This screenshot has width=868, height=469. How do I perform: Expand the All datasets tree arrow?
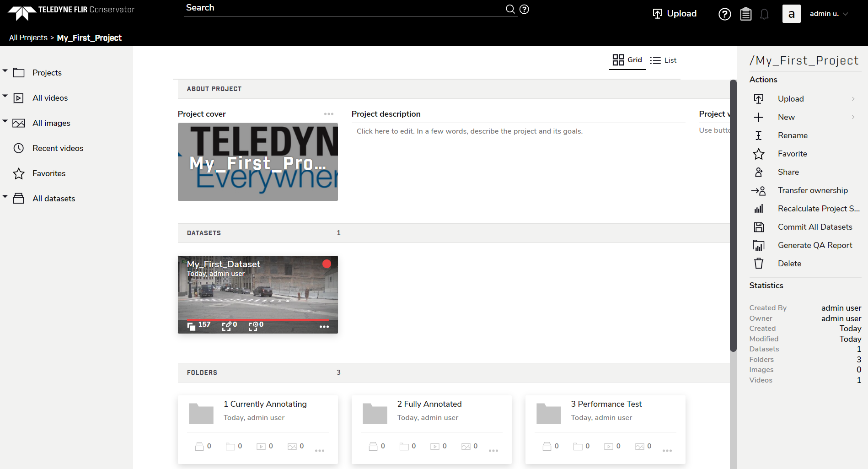click(5, 197)
